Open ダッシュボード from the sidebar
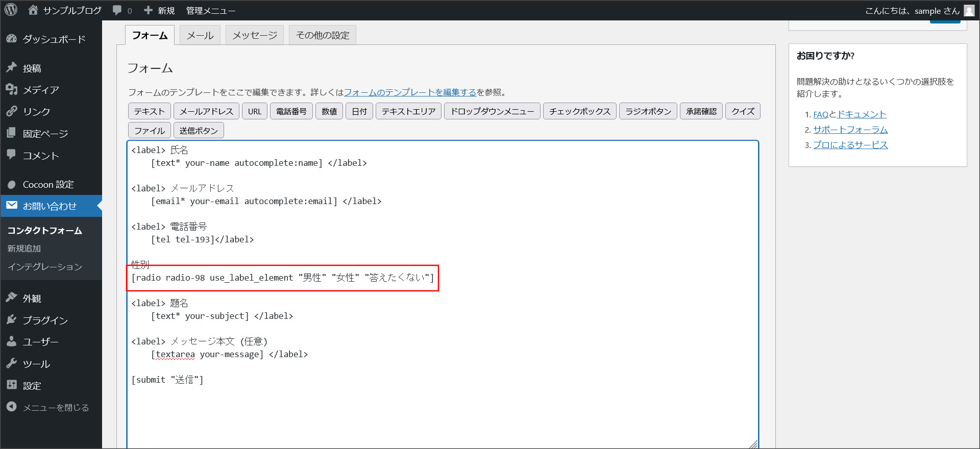Image resolution: width=980 pixels, height=449 pixels. pyautogui.click(x=54, y=39)
